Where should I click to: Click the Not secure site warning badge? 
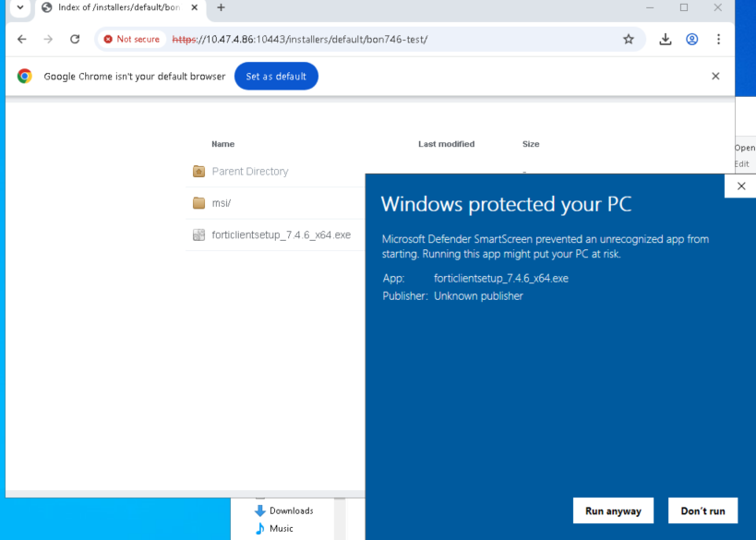click(x=132, y=39)
